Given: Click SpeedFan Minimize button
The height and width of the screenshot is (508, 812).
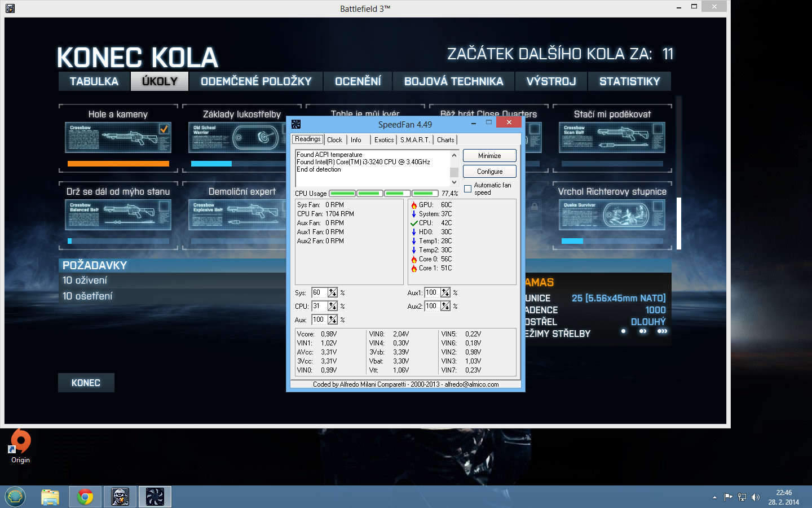Looking at the screenshot, I should pos(489,156).
